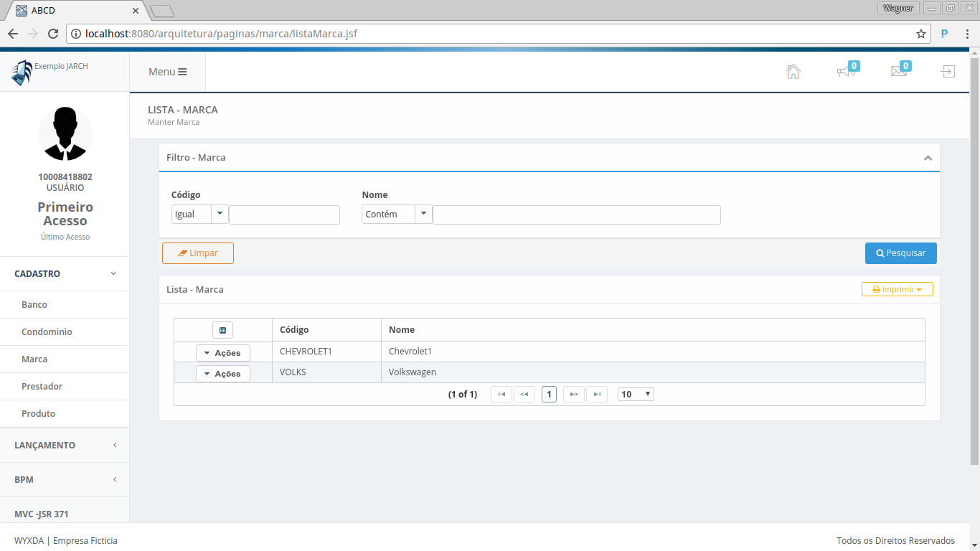Open rows-per-page dropdown showing 10
This screenshot has width=980, height=551.
(x=636, y=394)
